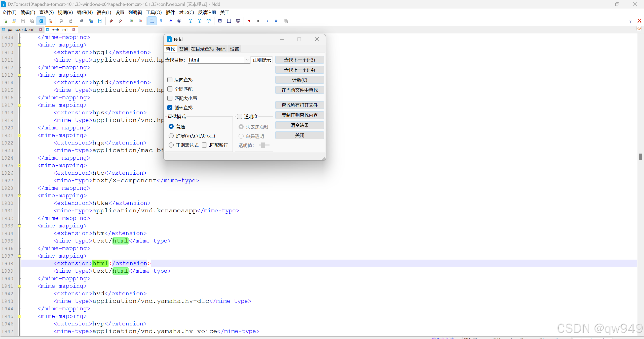644x339 pixels.
Task: Uncheck the 循环查找 checkbox
Action: (x=170, y=107)
